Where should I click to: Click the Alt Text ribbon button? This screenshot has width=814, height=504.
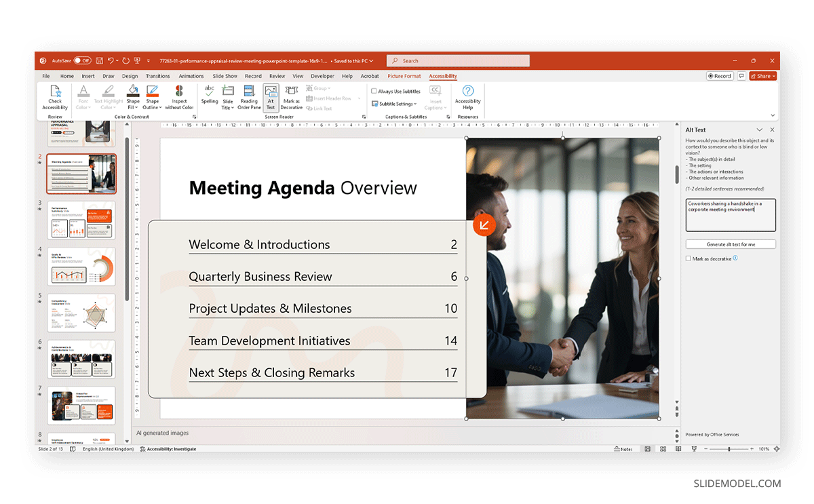click(271, 92)
